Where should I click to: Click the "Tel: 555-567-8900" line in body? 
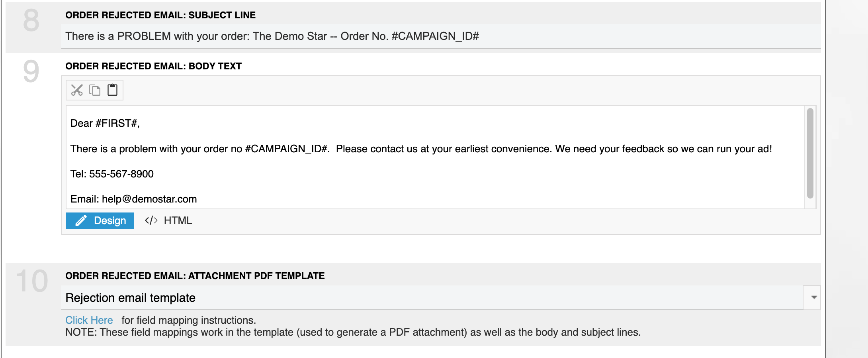coord(112,174)
